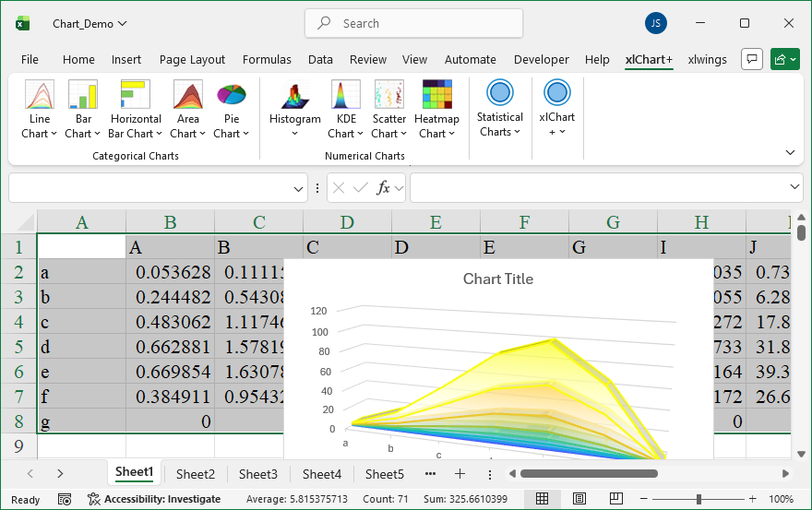Open the Area Chart options
Screen dimensions: 812x510
tap(187, 110)
